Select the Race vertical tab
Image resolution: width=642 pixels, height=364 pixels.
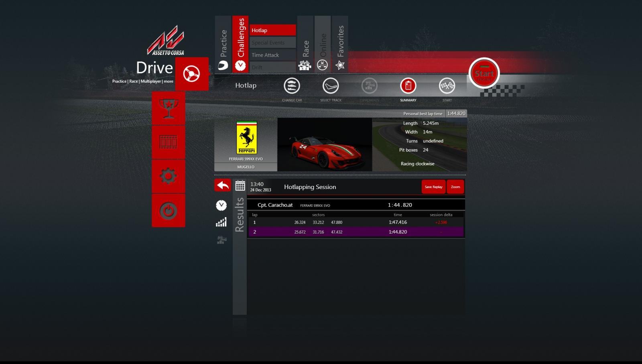coord(305,44)
